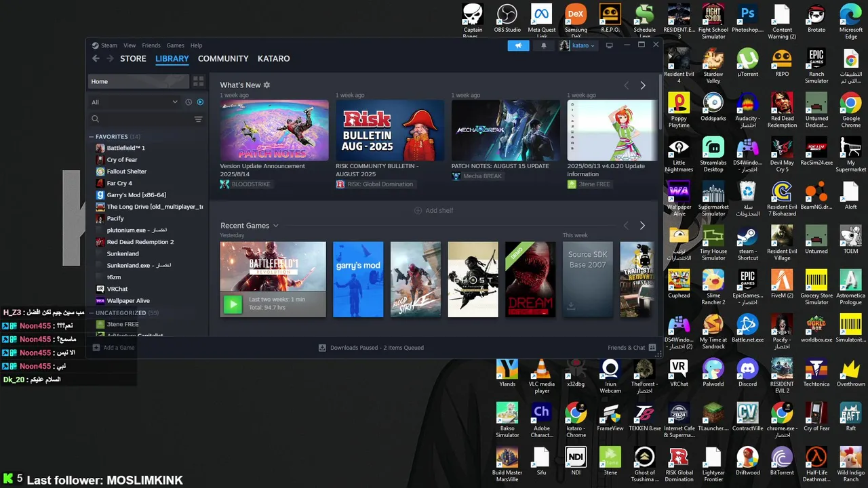Screen dimensions: 868x488
Task: Open the Steam announcements megaphone button
Action: click(x=518, y=45)
